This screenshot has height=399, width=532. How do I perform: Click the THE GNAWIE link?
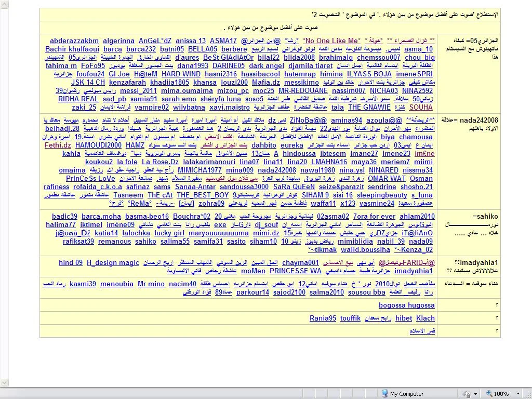click(369, 108)
